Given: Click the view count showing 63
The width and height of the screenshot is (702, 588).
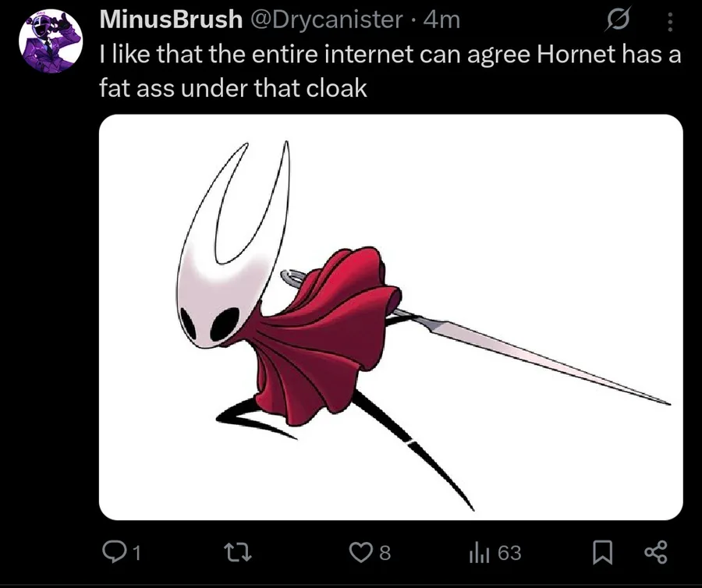Looking at the screenshot, I should 510,553.
